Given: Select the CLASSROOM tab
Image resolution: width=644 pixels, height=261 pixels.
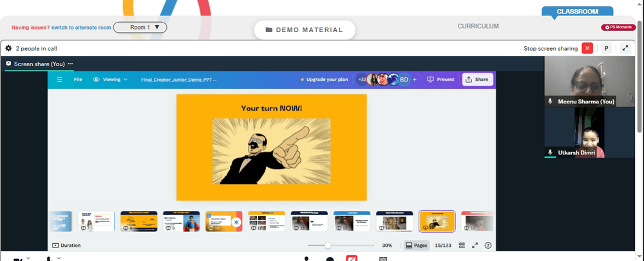Looking at the screenshot, I should pyautogui.click(x=577, y=12).
